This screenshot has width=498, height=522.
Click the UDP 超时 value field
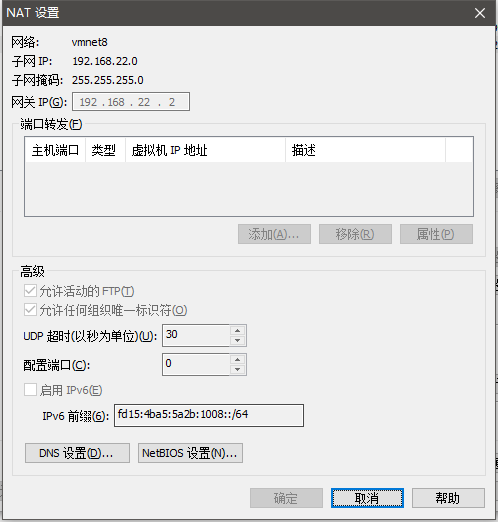click(196, 335)
